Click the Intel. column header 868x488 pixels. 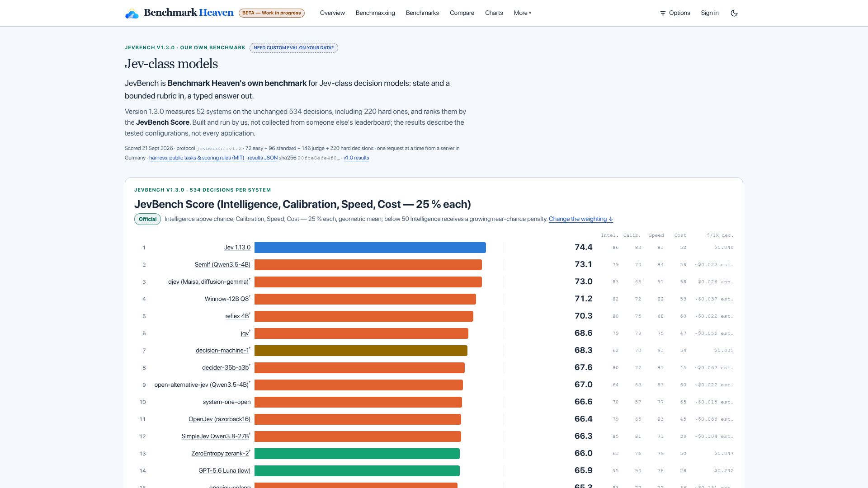(x=609, y=235)
